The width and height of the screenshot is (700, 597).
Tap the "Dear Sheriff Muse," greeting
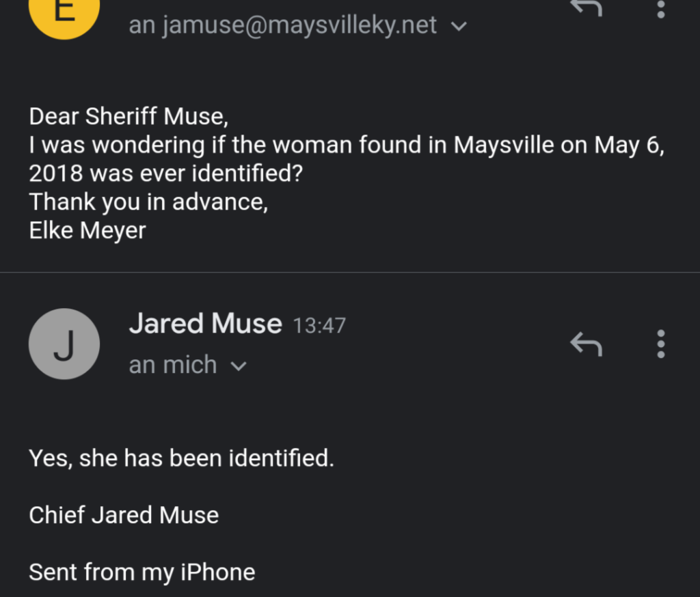(129, 117)
